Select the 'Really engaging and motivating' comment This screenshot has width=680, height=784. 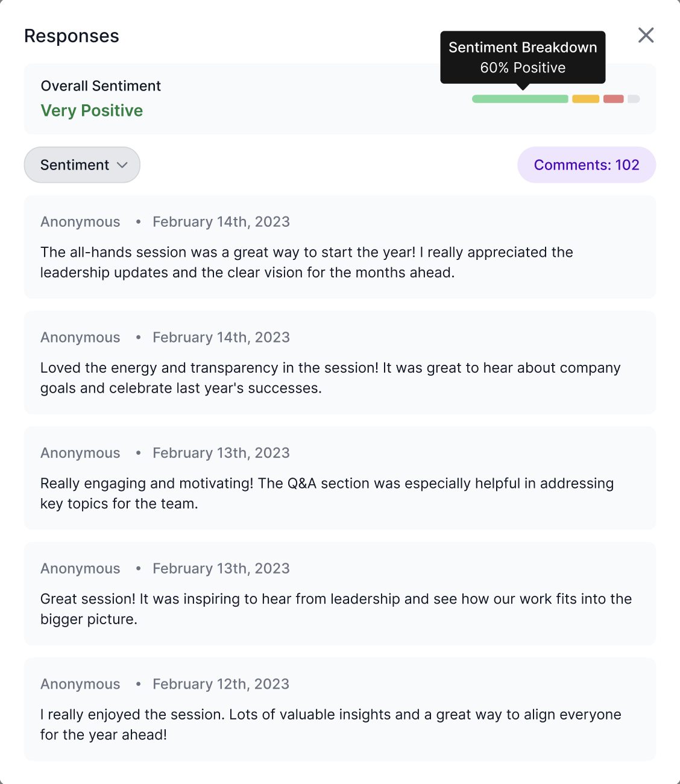point(340,478)
